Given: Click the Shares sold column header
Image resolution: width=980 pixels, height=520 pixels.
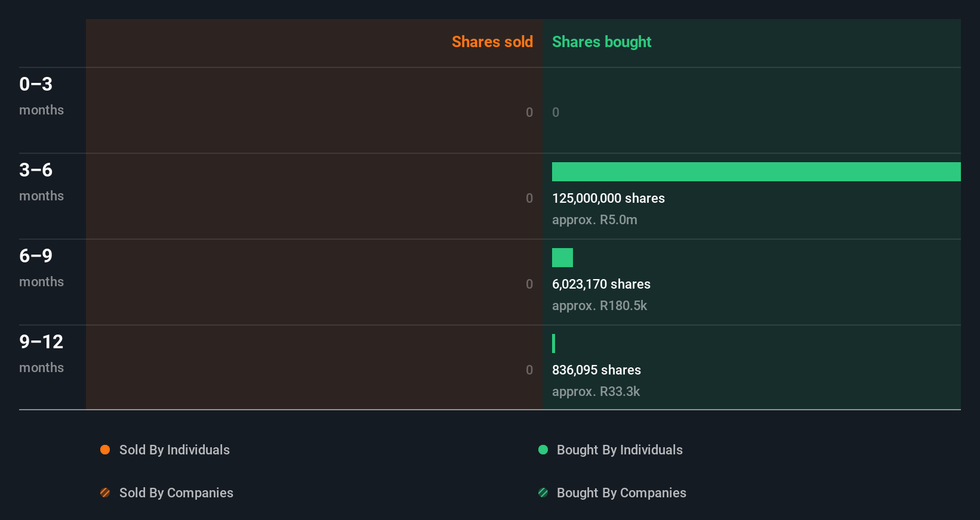Looking at the screenshot, I should click(492, 42).
